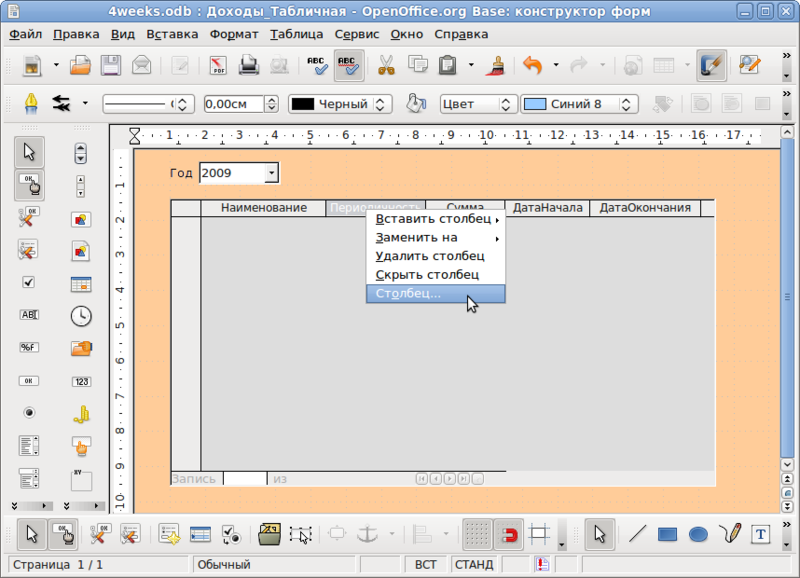800x578 pixels.
Task: Choose Столбец... in the context menu
Action: pyautogui.click(x=436, y=294)
